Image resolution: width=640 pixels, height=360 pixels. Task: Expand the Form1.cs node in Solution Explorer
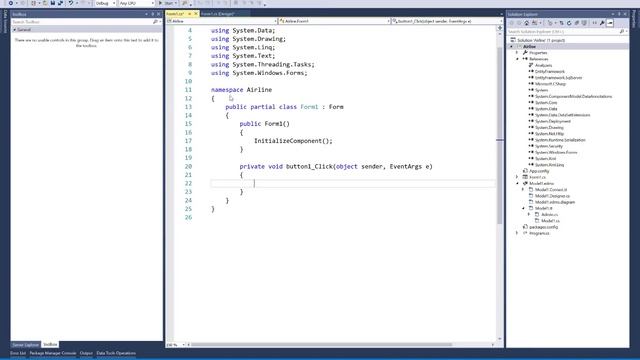(x=517, y=177)
